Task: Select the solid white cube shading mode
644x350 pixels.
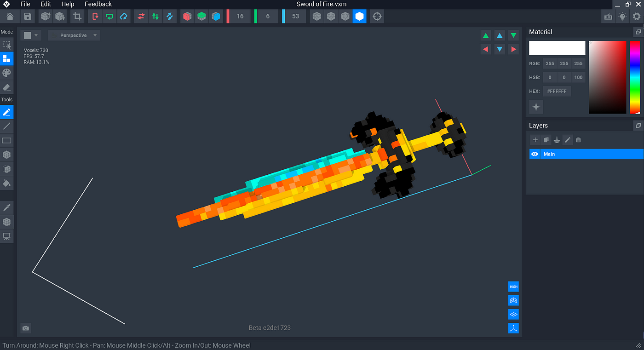Action: (x=359, y=17)
